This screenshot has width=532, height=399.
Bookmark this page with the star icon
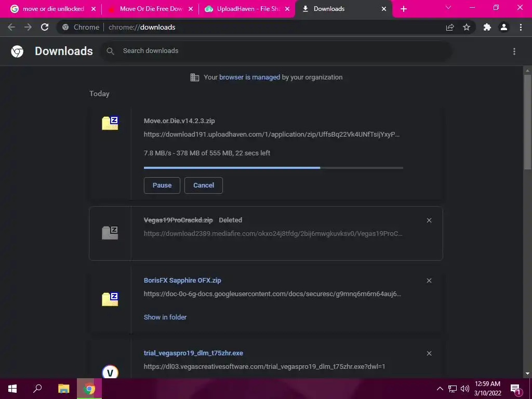pyautogui.click(x=467, y=27)
